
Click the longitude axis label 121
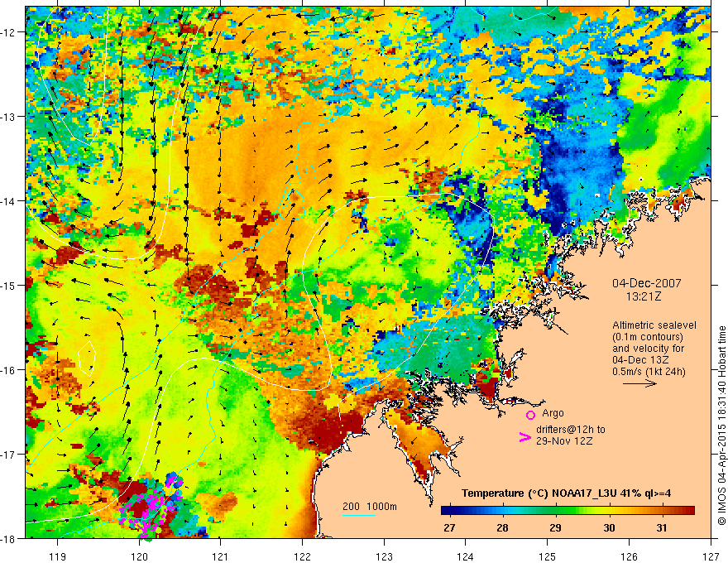click(221, 556)
